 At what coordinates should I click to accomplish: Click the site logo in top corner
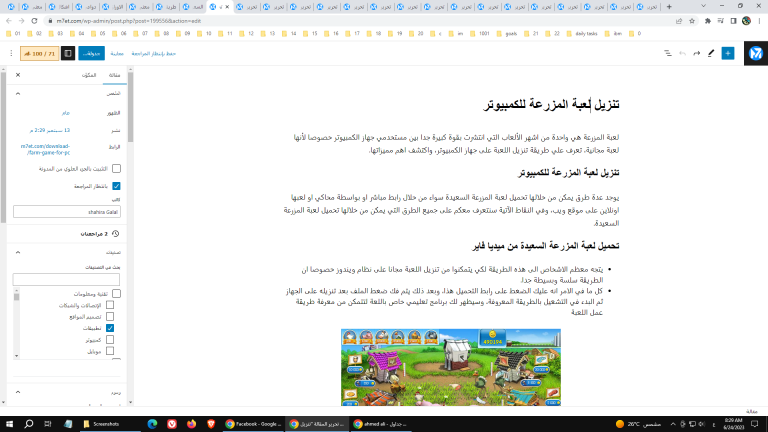click(x=756, y=53)
